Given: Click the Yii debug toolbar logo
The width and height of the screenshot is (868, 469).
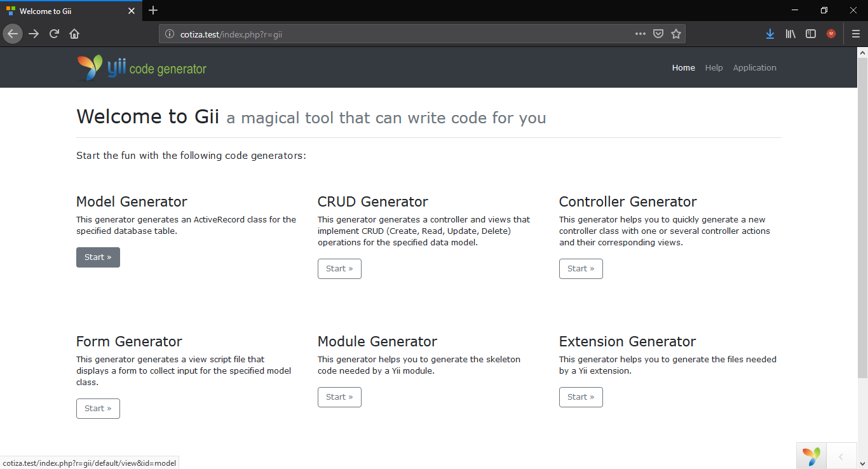Looking at the screenshot, I should point(811,456).
